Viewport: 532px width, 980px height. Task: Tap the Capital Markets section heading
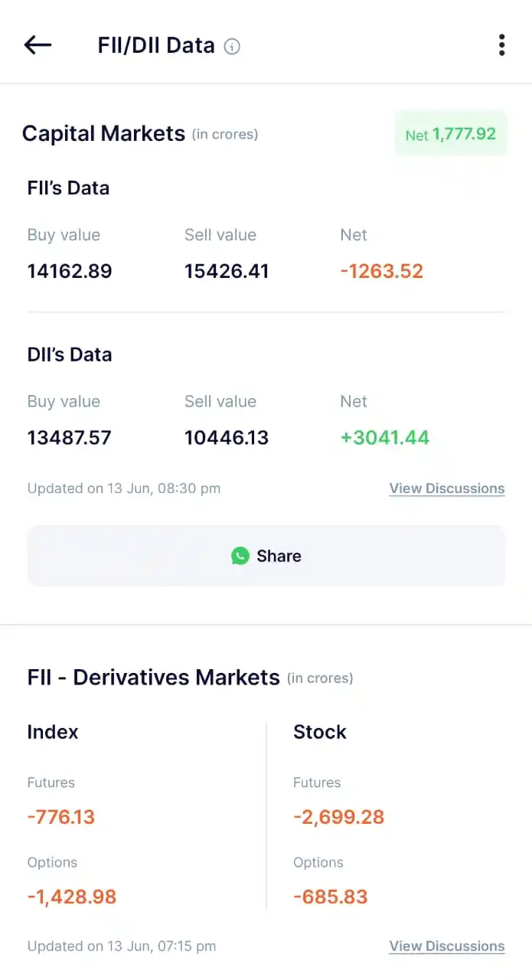[103, 133]
